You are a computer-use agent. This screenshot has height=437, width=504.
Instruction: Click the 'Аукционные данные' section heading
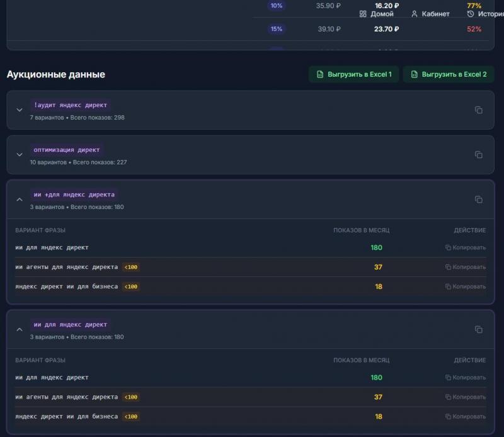[x=56, y=74]
